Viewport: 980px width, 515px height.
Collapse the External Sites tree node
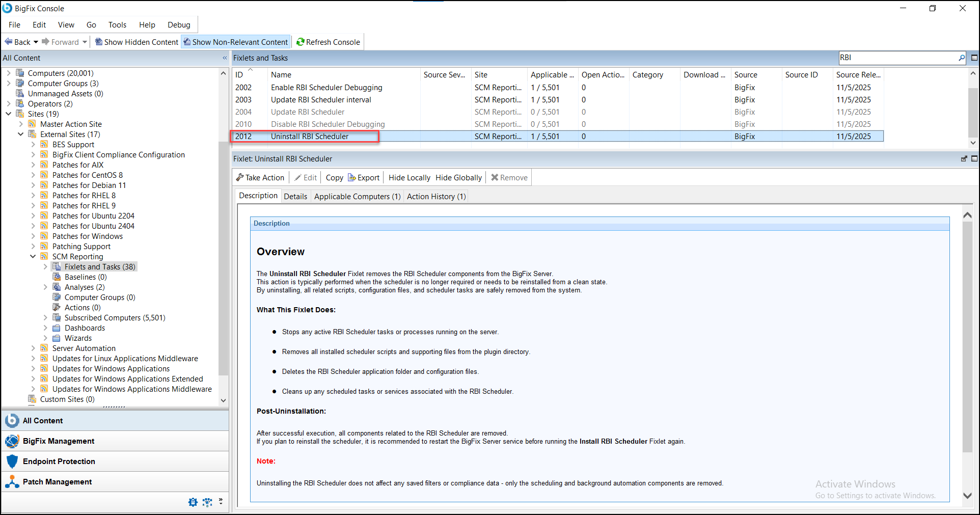click(21, 134)
